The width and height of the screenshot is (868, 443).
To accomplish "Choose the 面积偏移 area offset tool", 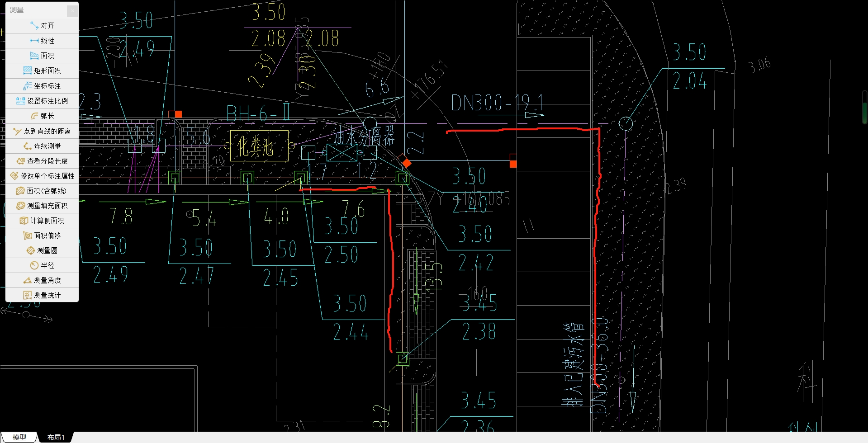I will [x=42, y=236].
